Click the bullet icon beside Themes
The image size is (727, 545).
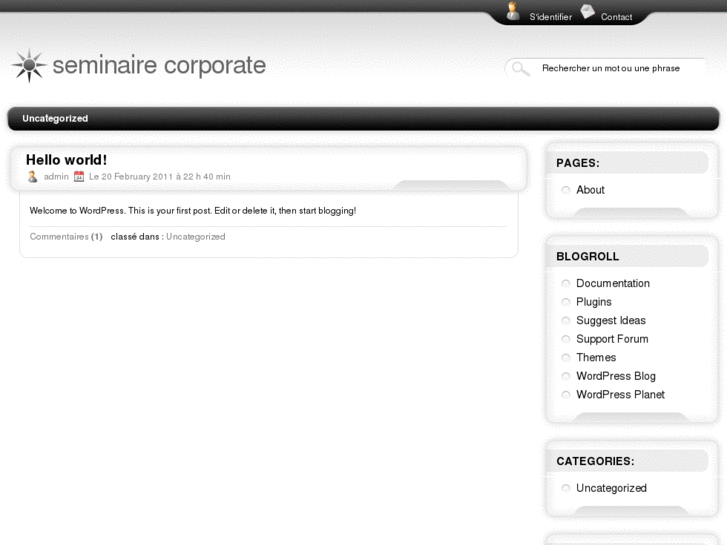click(x=566, y=358)
